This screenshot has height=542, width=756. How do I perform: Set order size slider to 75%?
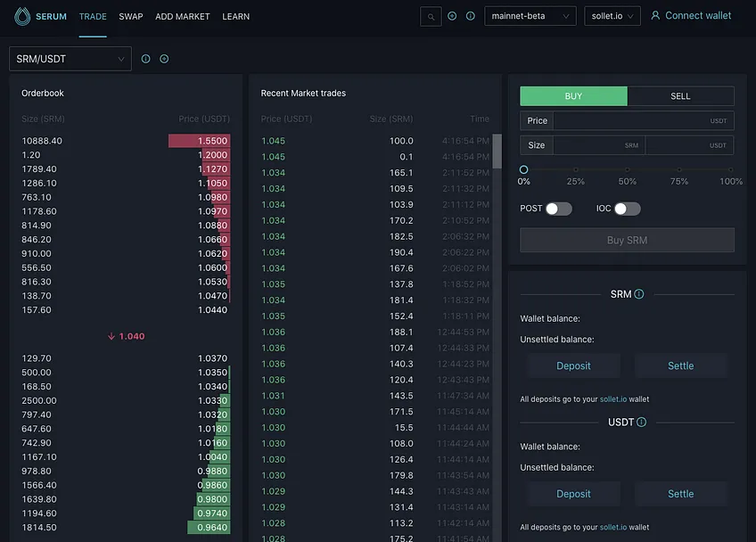678,169
